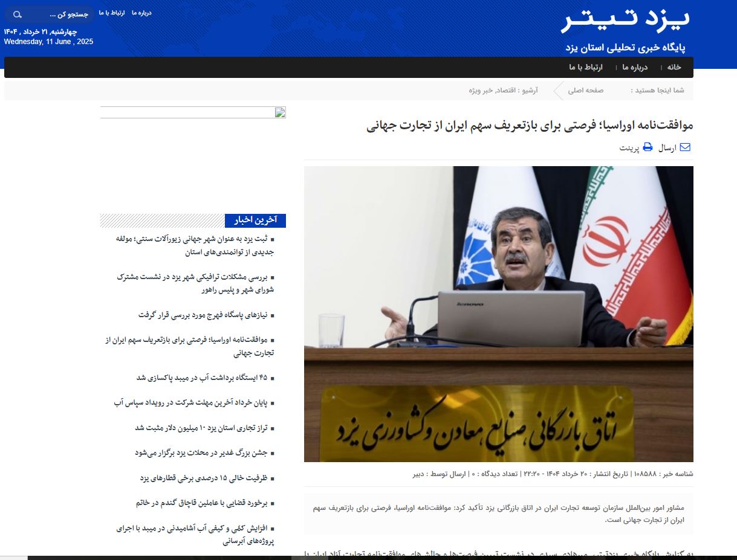Screen dimensions: 737x560
Task: Click the top header link درباره ما
Action: (141, 13)
